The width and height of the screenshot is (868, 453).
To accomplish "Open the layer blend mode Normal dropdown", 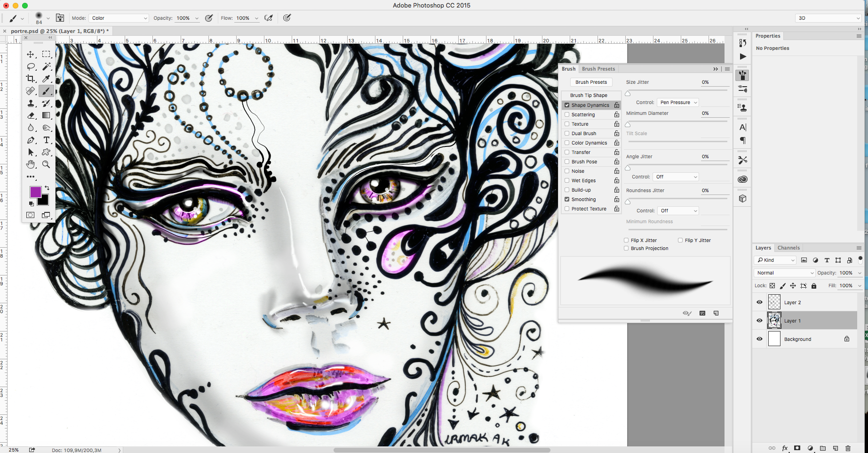I will point(784,273).
